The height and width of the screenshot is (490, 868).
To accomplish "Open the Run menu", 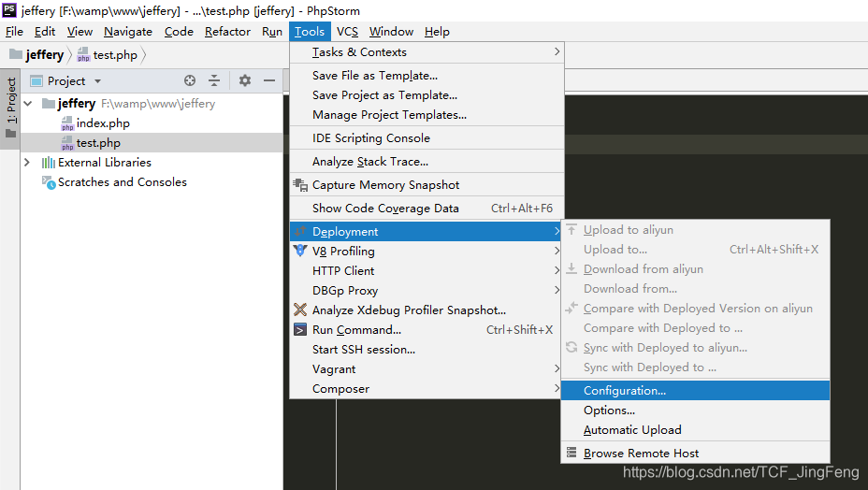I will point(272,32).
